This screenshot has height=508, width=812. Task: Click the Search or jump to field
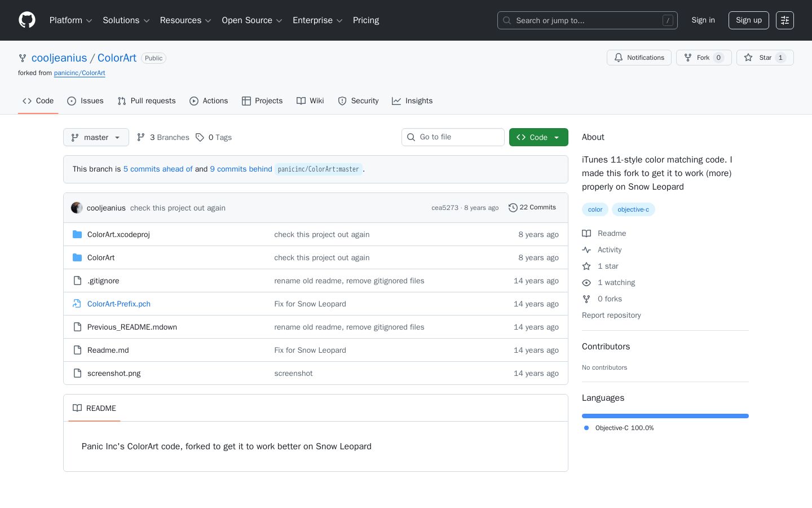(x=587, y=20)
